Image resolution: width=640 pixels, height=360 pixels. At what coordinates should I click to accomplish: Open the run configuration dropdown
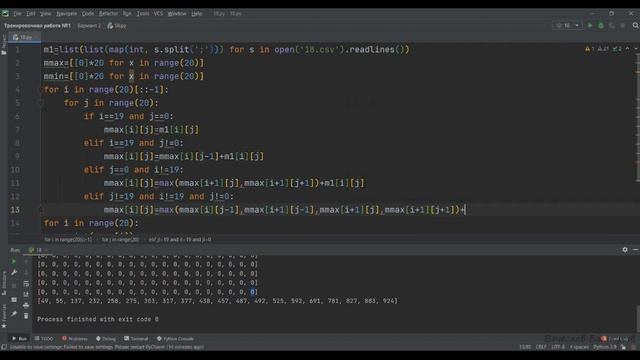click(567, 25)
